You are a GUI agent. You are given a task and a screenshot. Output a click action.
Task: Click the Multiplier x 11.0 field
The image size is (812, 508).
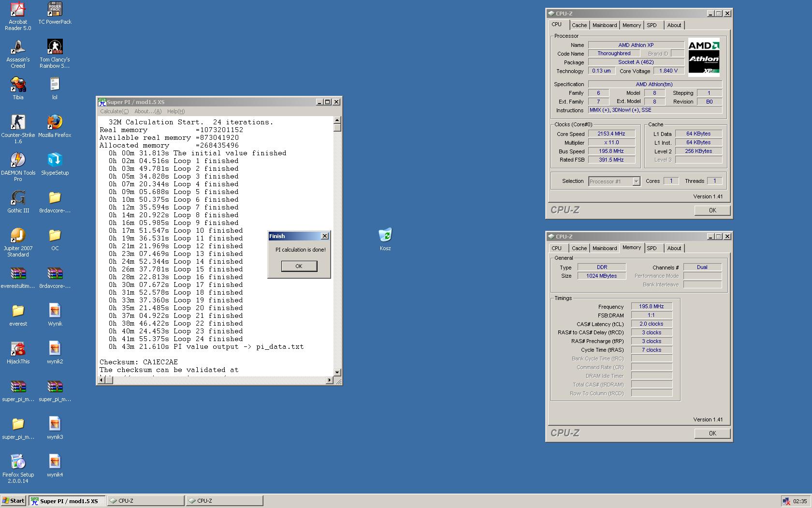click(611, 143)
